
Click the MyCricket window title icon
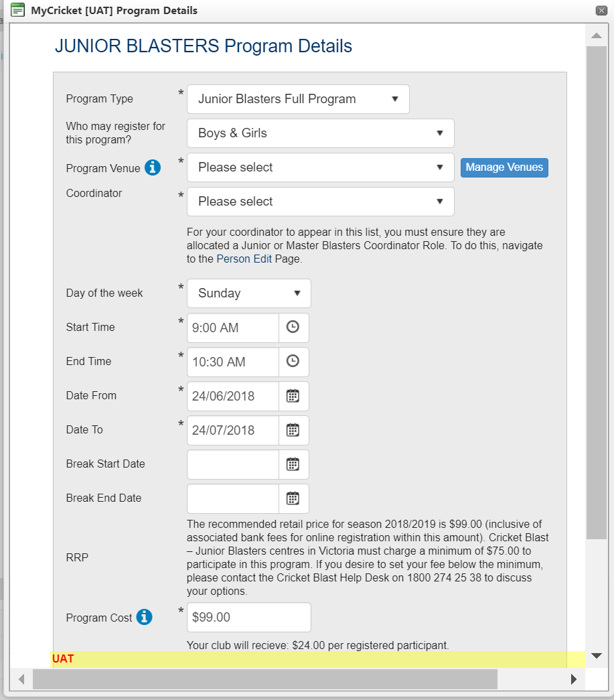tap(17, 10)
